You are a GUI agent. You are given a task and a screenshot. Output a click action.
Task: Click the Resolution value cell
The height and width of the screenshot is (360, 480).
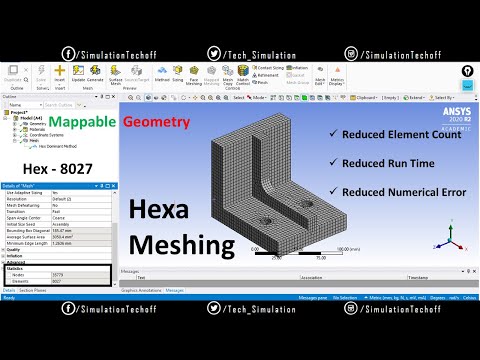pyautogui.click(x=81, y=199)
